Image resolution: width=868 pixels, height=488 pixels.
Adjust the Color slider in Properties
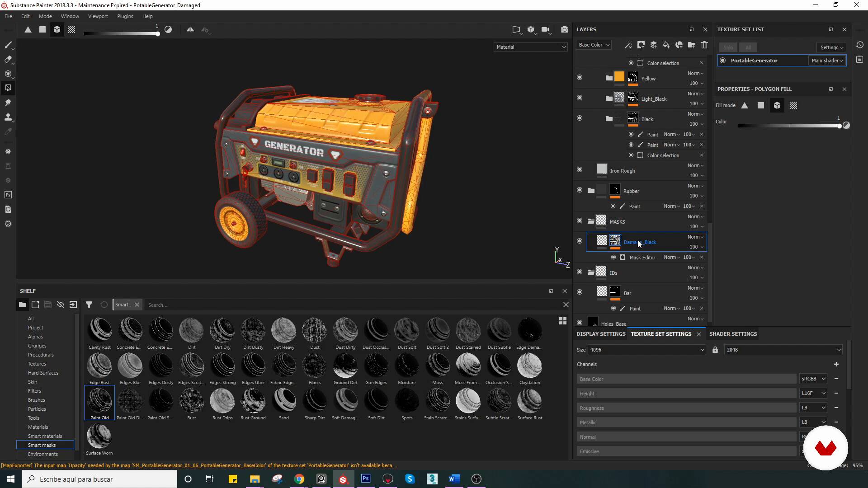[x=789, y=126]
